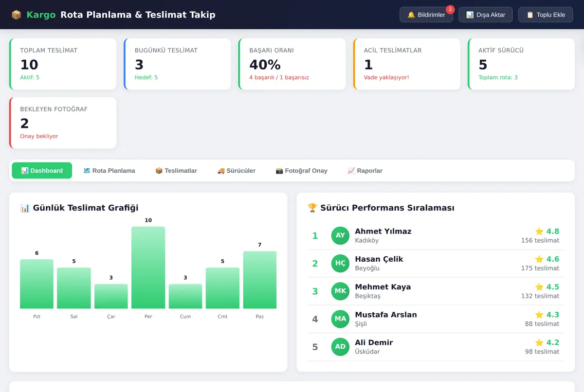
Task: Click the chart icon in Günlük Teslimat Grafiği heading
Action: pyautogui.click(x=25, y=208)
